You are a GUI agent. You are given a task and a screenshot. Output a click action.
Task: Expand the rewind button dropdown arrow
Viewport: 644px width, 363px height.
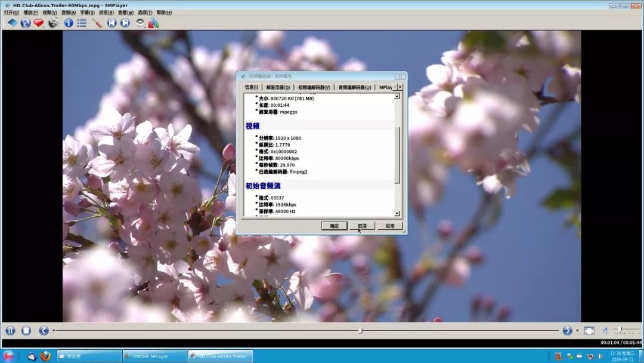coord(54,331)
